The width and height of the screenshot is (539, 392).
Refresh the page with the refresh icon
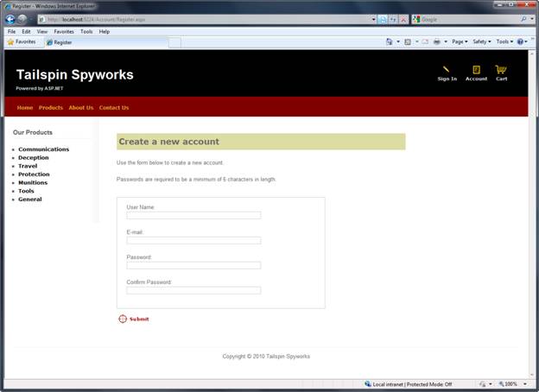pos(392,20)
